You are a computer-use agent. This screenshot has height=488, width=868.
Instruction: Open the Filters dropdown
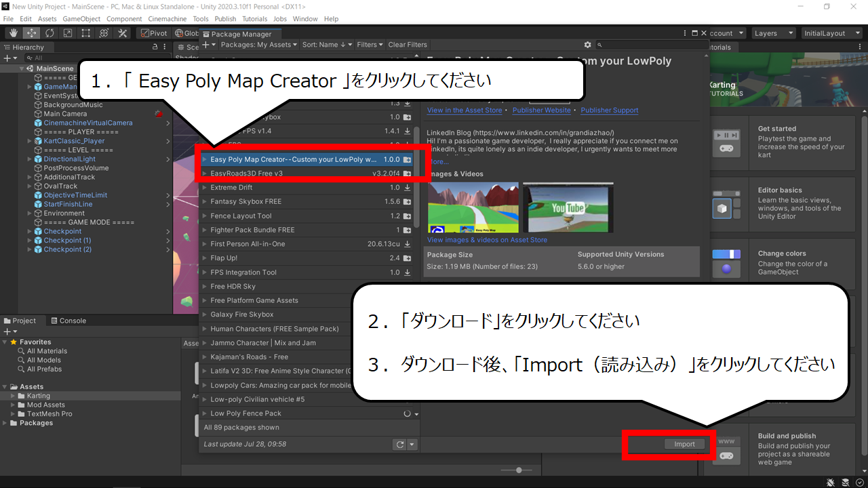(x=370, y=45)
